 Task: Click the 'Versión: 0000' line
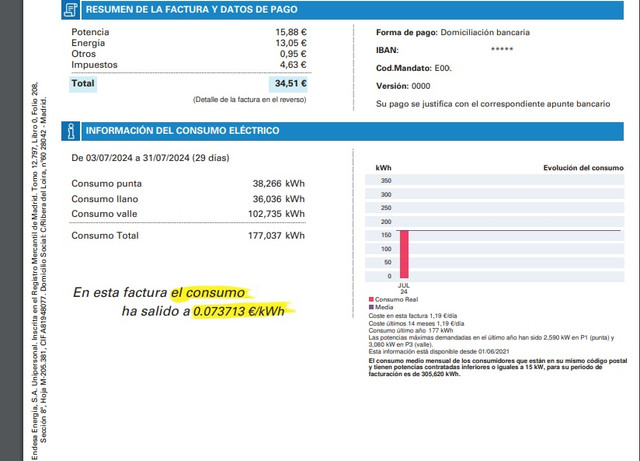(403, 86)
